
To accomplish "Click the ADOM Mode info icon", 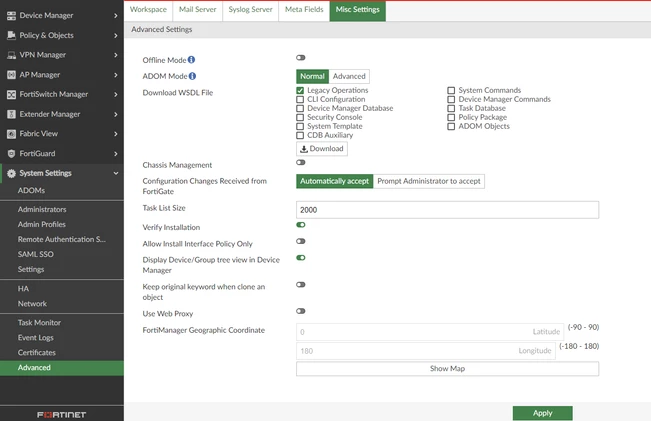I will click(x=192, y=76).
